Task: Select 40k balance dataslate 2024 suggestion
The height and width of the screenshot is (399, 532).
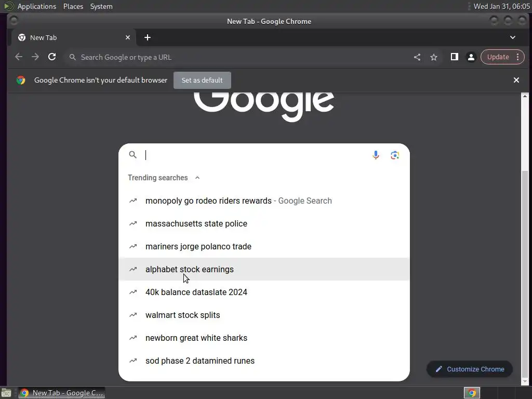Action: (x=264, y=292)
